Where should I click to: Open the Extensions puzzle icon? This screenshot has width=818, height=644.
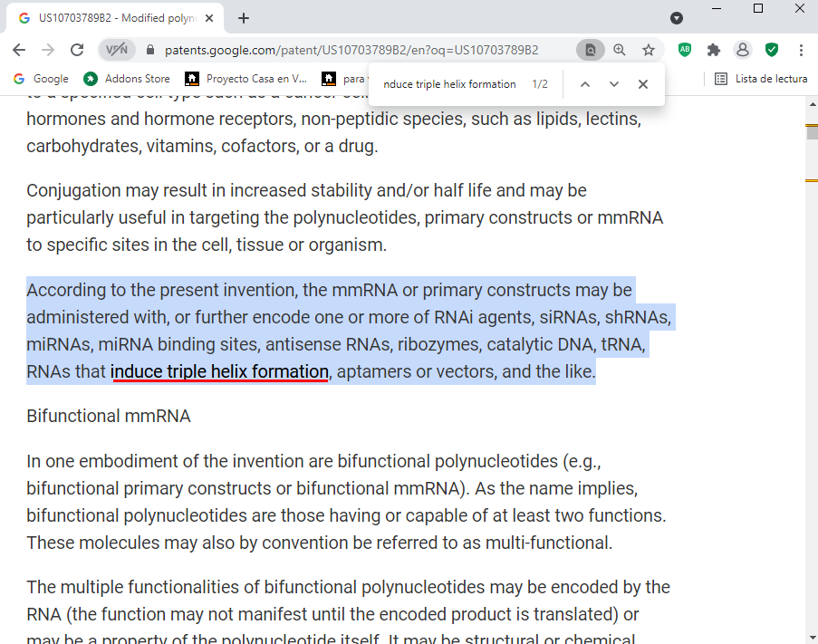coord(714,50)
